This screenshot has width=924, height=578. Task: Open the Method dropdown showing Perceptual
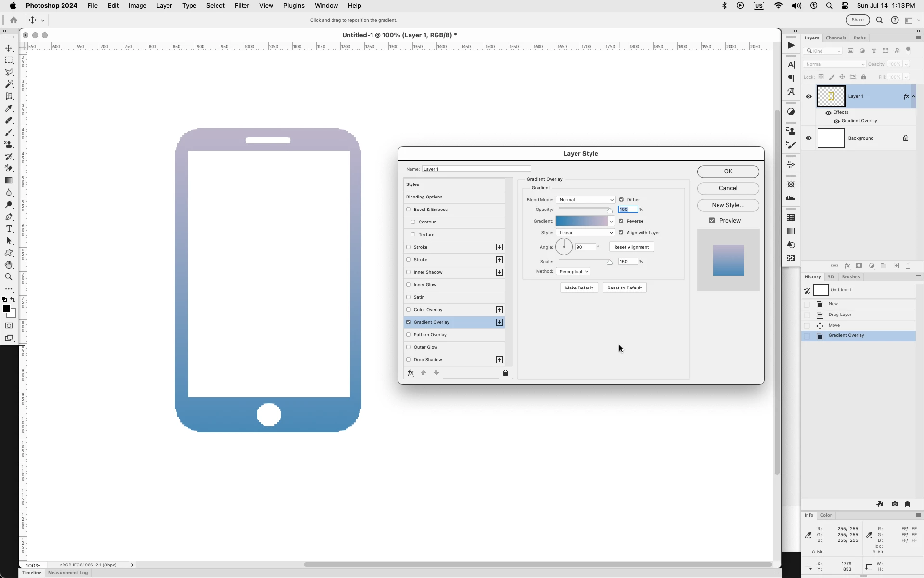573,272
